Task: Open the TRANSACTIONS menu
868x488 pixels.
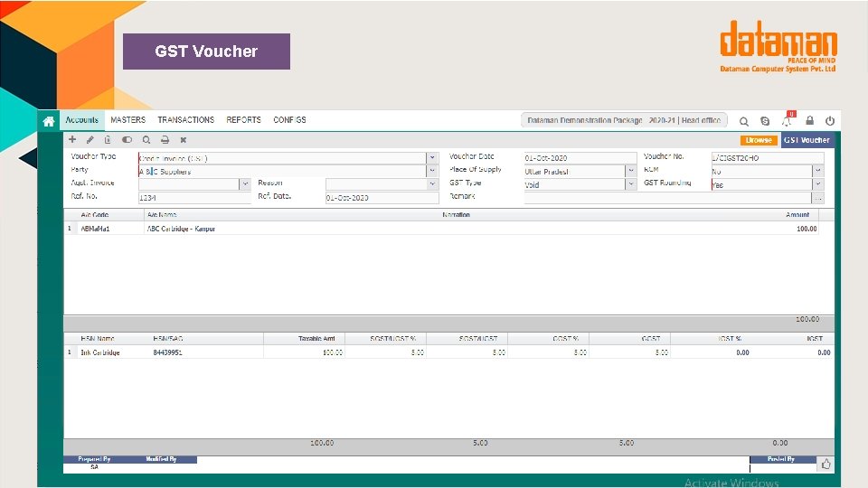Action: [186, 120]
